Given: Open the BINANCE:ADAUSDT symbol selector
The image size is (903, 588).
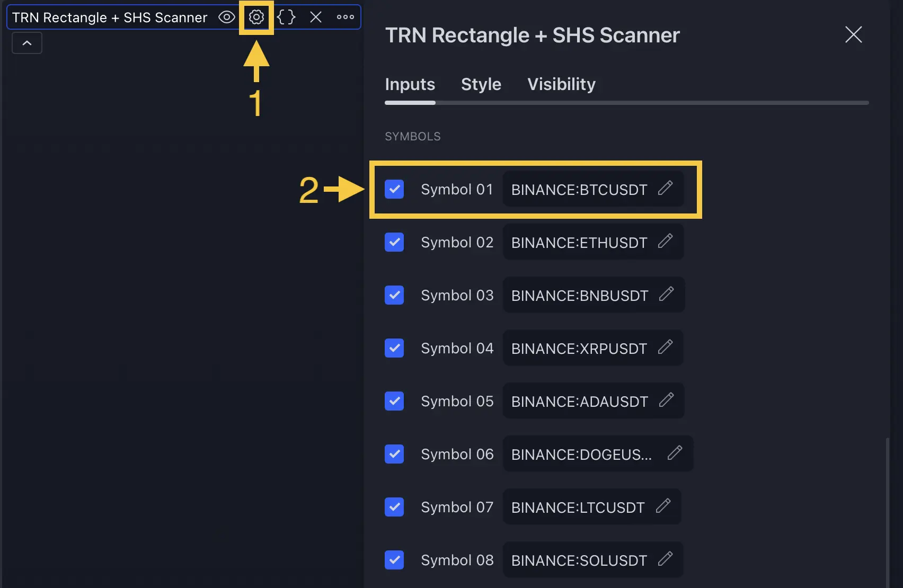Looking at the screenshot, I should [580, 401].
